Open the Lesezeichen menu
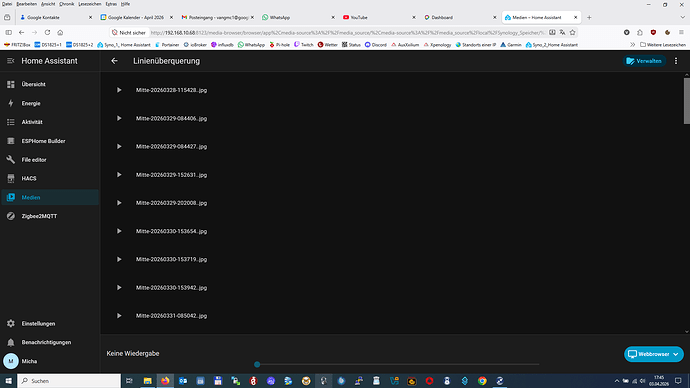 [x=90, y=4]
